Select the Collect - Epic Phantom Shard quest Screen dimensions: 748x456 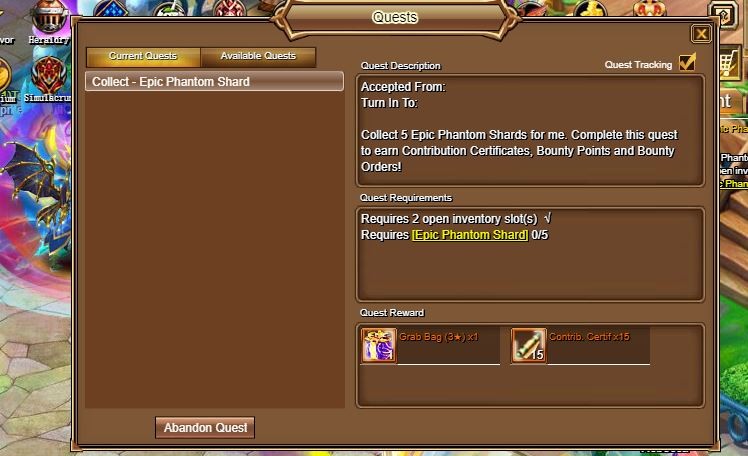tap(214, 82)
